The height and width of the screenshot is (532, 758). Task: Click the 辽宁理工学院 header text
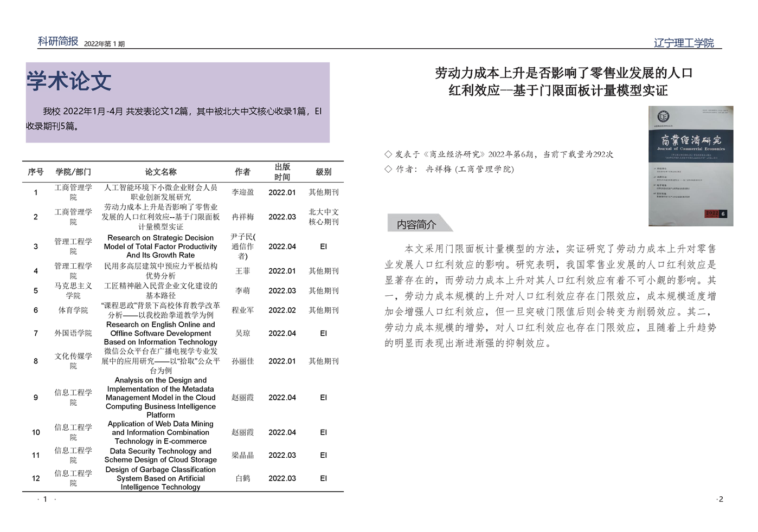pos(684,43)
